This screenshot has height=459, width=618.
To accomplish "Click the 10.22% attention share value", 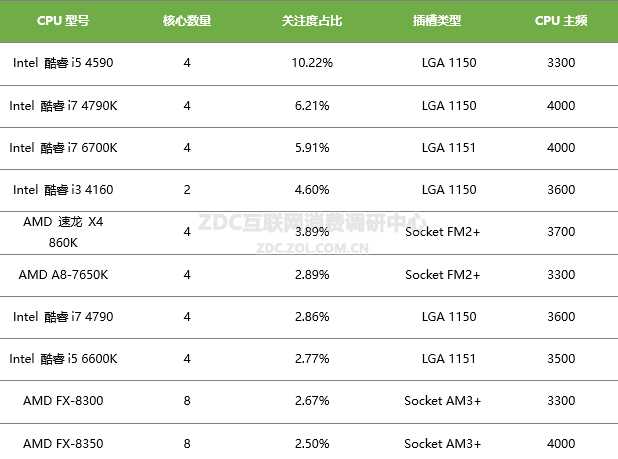I will 312,63.
